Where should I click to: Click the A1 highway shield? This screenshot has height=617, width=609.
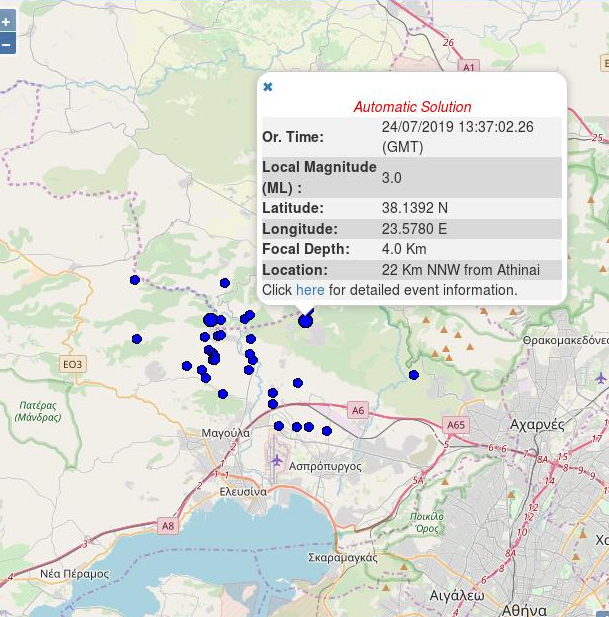coord(469,66)
